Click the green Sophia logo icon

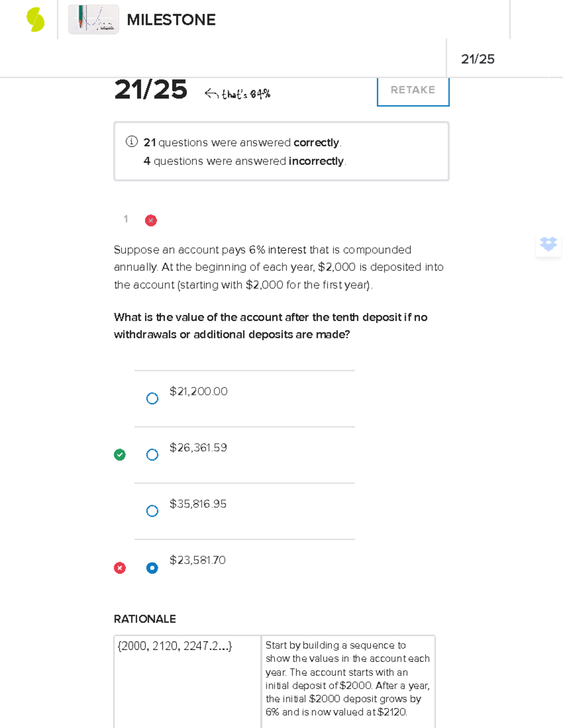pyautogui.click(x=35, y=20)
